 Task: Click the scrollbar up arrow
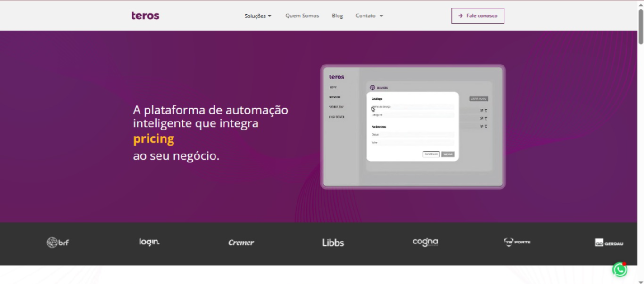640,4
